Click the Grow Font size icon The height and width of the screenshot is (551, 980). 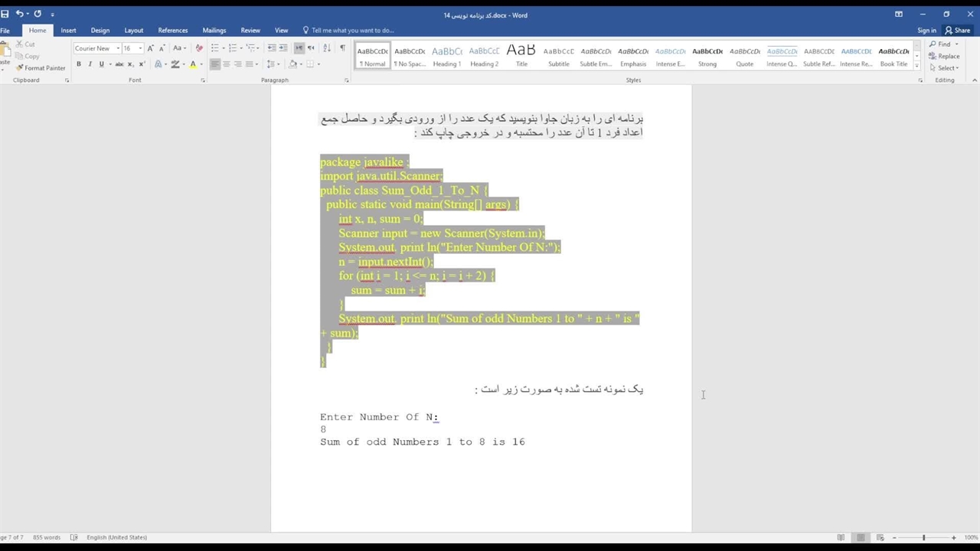150,48
